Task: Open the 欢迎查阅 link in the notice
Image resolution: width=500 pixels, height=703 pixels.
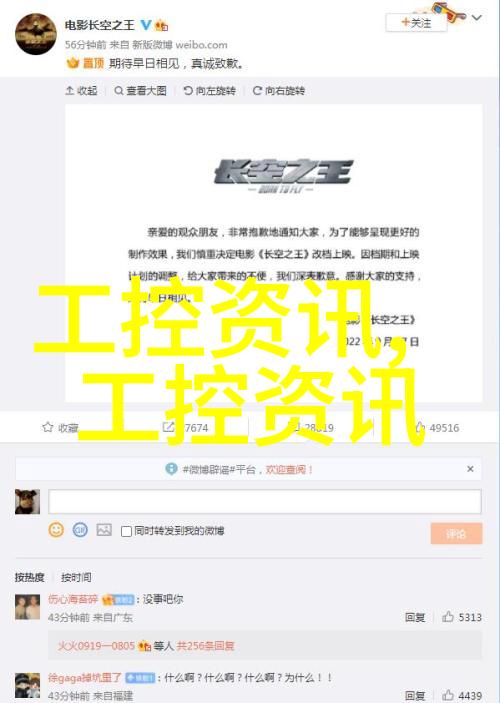Action: 289,469
